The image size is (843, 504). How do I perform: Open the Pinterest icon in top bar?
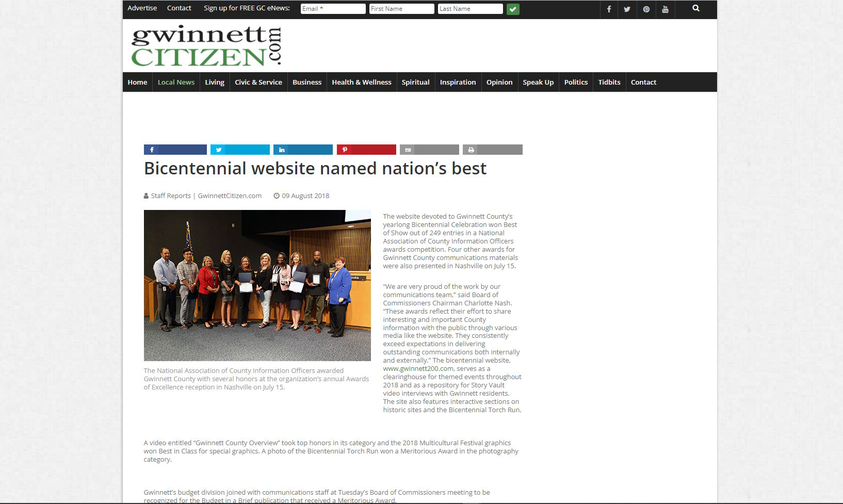(646, 9)
